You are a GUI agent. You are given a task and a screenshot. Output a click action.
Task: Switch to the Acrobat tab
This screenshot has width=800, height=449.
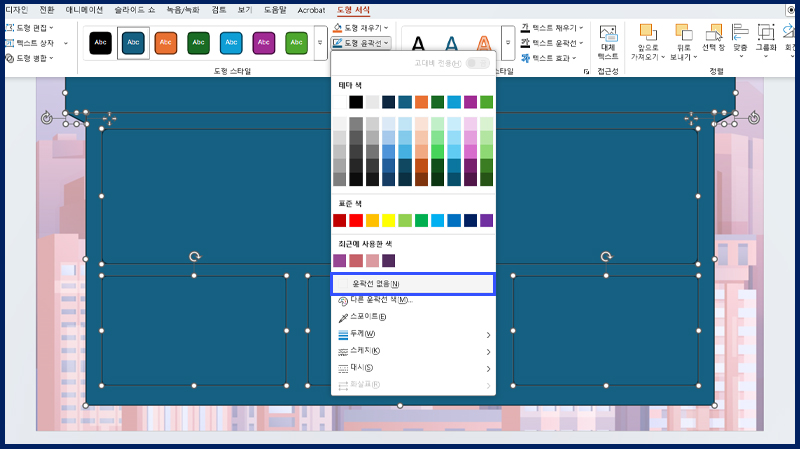[311, 10]
